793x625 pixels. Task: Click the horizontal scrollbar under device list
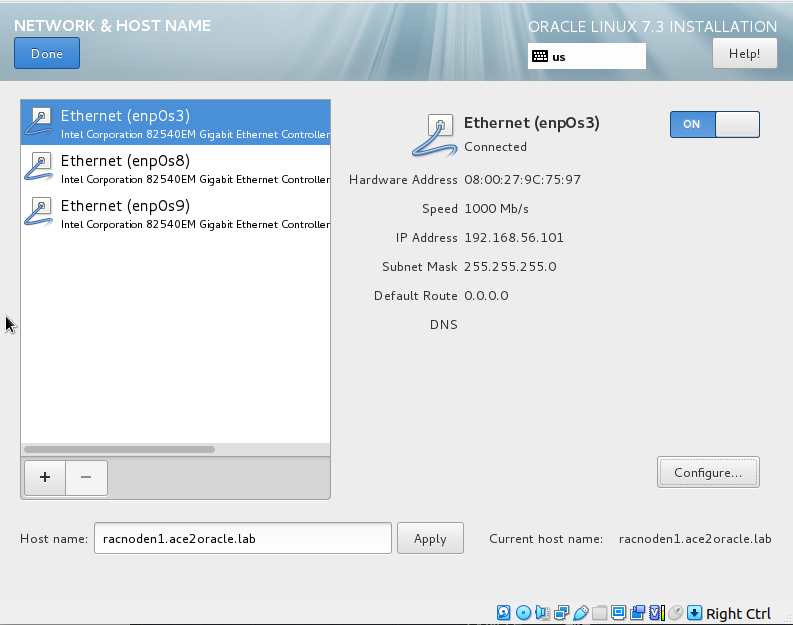click(119, 450)
